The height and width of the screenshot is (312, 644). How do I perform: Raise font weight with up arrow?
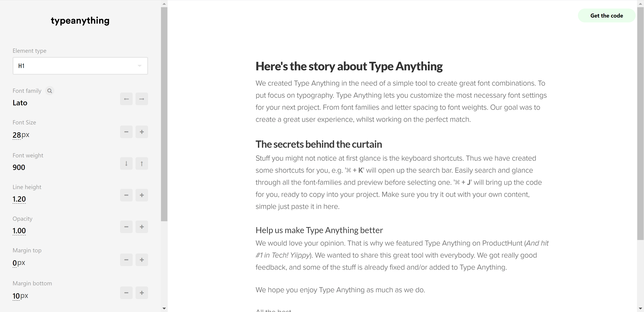(x=142, y=163)
